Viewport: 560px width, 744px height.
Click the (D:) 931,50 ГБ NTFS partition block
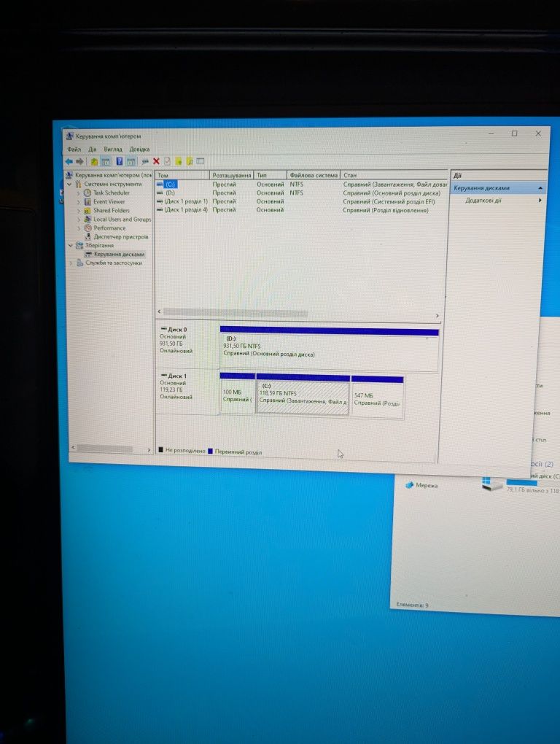click(329, 349)
